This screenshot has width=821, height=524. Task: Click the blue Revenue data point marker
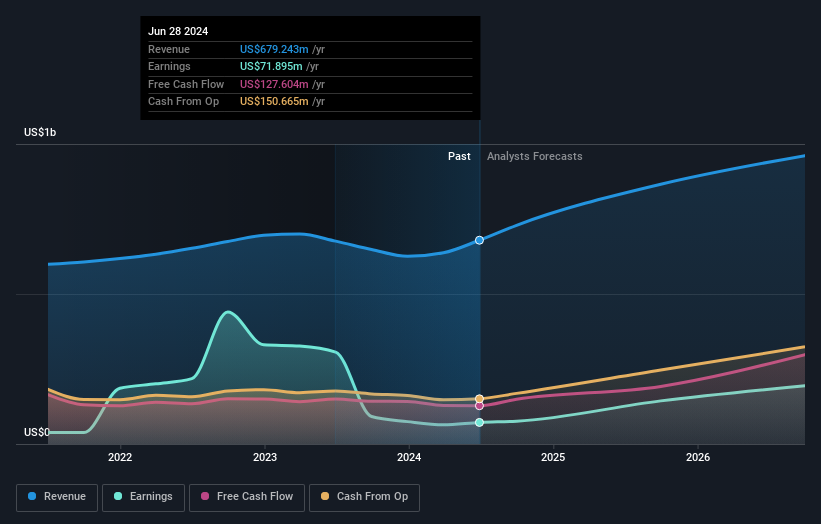[x=479, y=240]
